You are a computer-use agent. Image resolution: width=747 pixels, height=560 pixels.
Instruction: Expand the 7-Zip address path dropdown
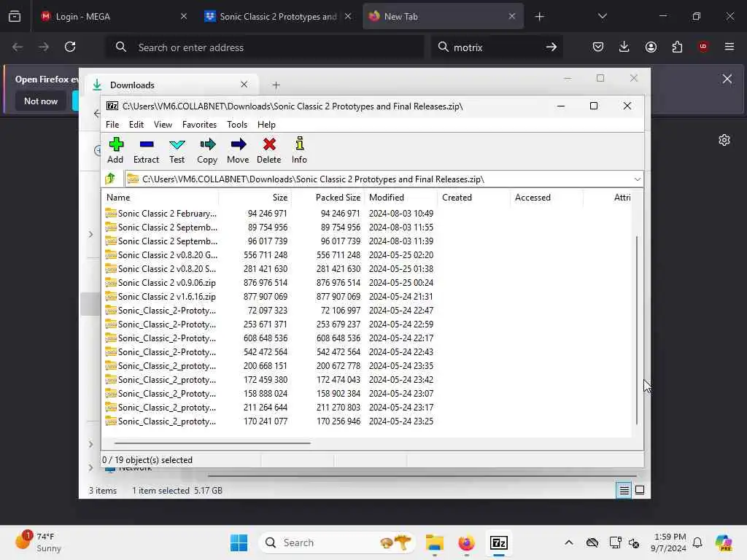pos(637,179)
